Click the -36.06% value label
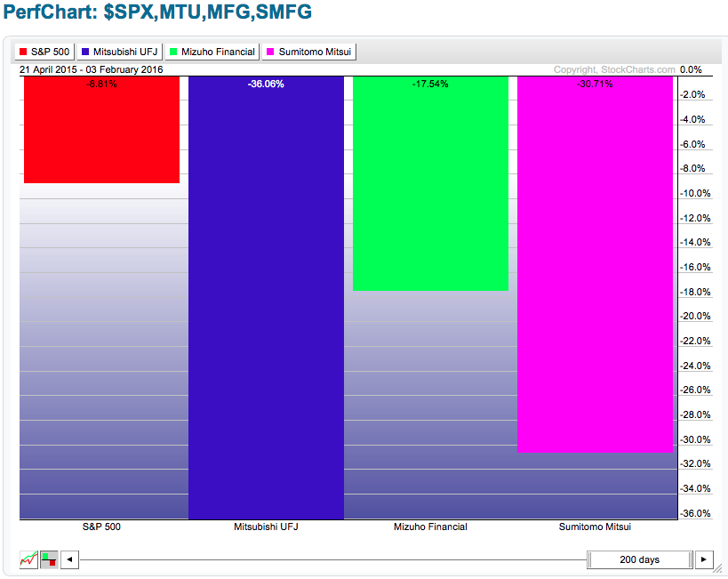 click(x=266, y=84)
